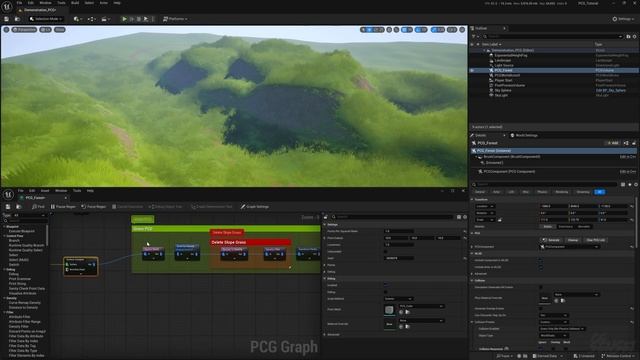Image resolution: width=640 pixels, height=360 pixels.
Task: Start Play in Editor with the green play icon
Action: [x=124, y=19]
